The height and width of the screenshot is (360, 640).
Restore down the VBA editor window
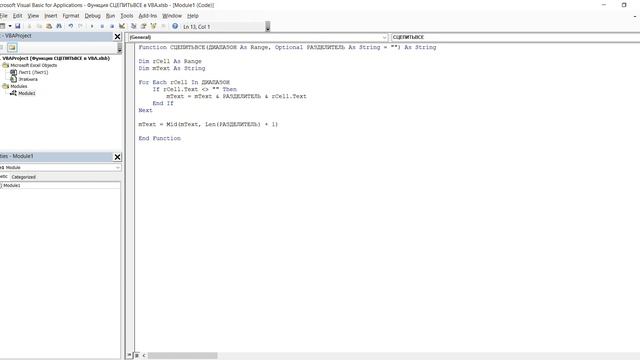(x=624, y=5)
